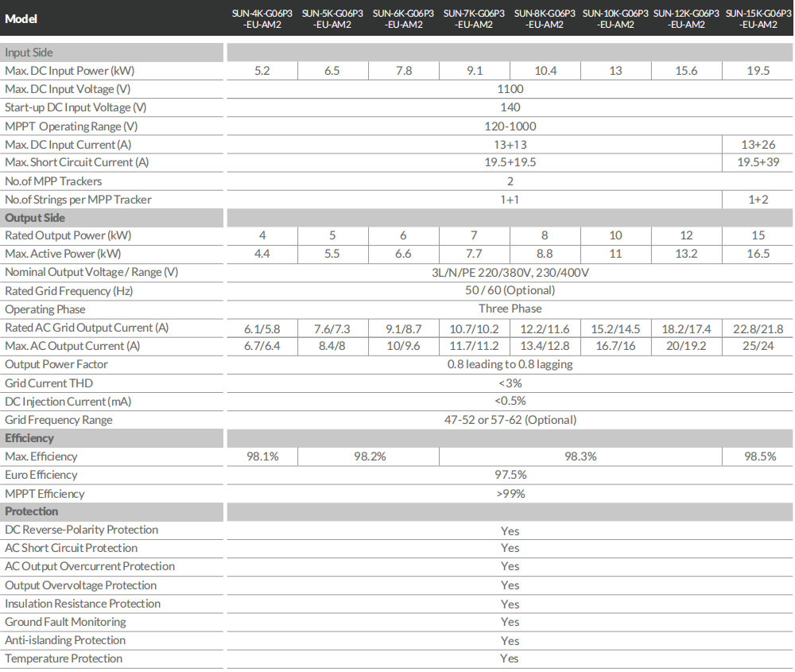795x672 pixels.
Task: Click the 10.4 DC input power value
Action: pos(545,71)
